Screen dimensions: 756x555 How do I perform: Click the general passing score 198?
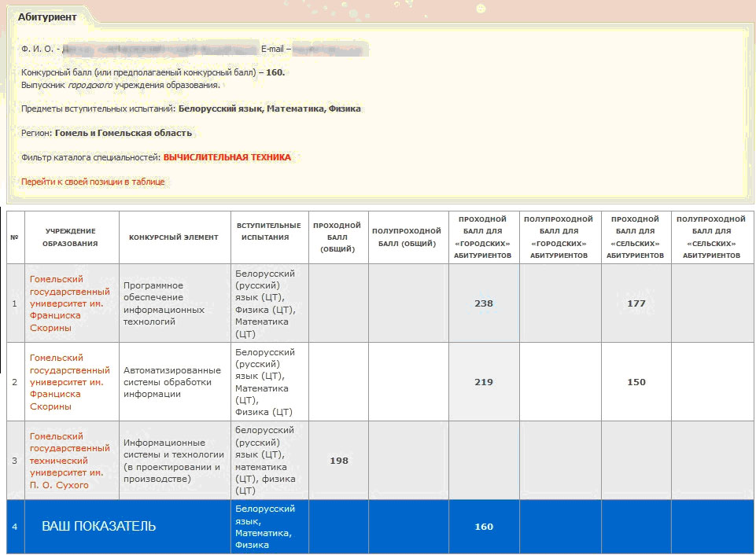pos(338,460)
